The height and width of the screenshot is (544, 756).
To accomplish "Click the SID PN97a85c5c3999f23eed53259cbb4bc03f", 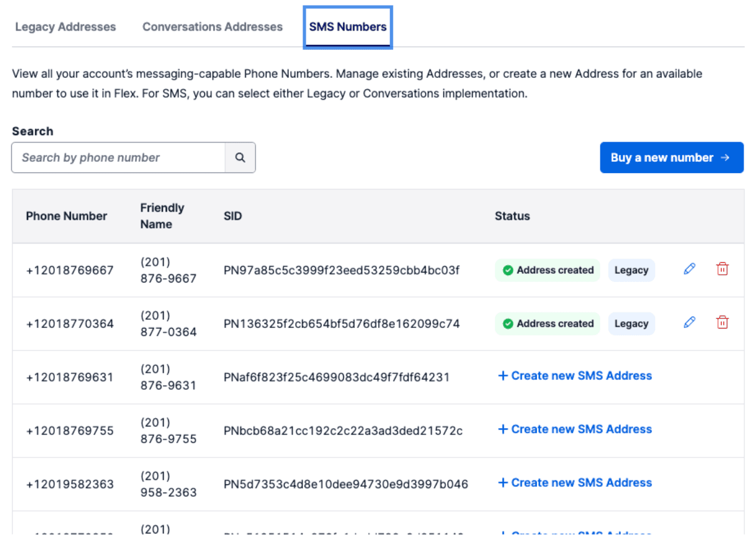I will click(x=341, y=270).
